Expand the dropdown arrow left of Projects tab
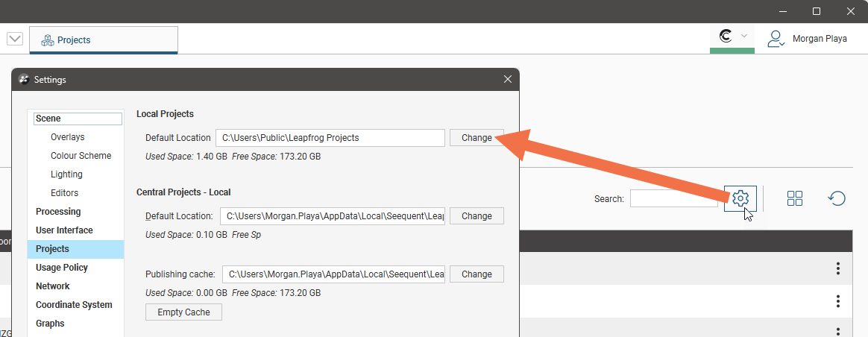868x337 pixels. pyautogui.click(x=14, y=40)
